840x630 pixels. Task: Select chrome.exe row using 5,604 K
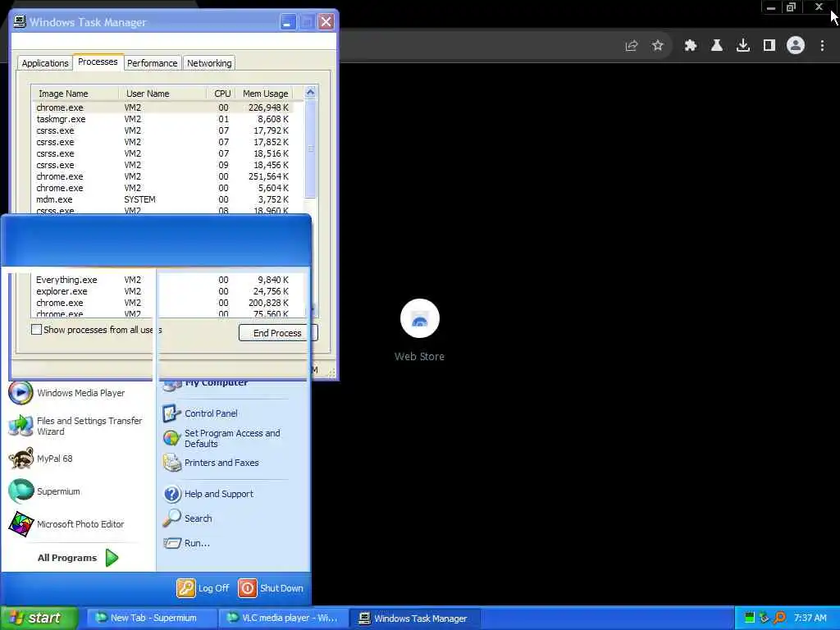[163, 188]
